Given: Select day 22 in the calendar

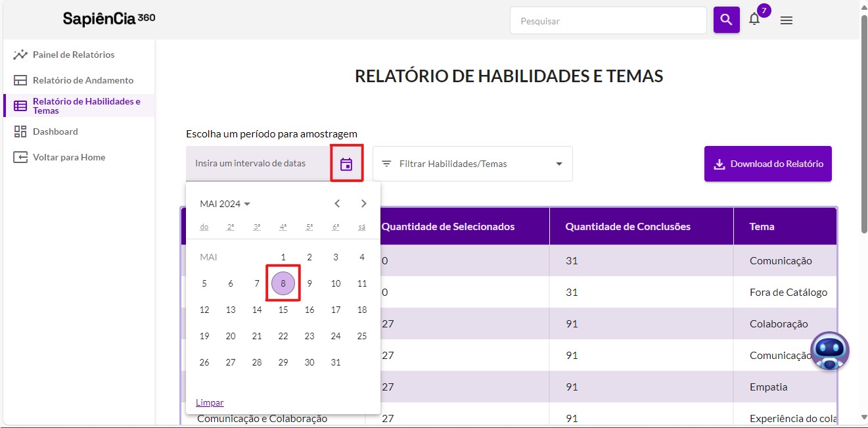Looking at the screenshot, I should (x=283, y=336).
